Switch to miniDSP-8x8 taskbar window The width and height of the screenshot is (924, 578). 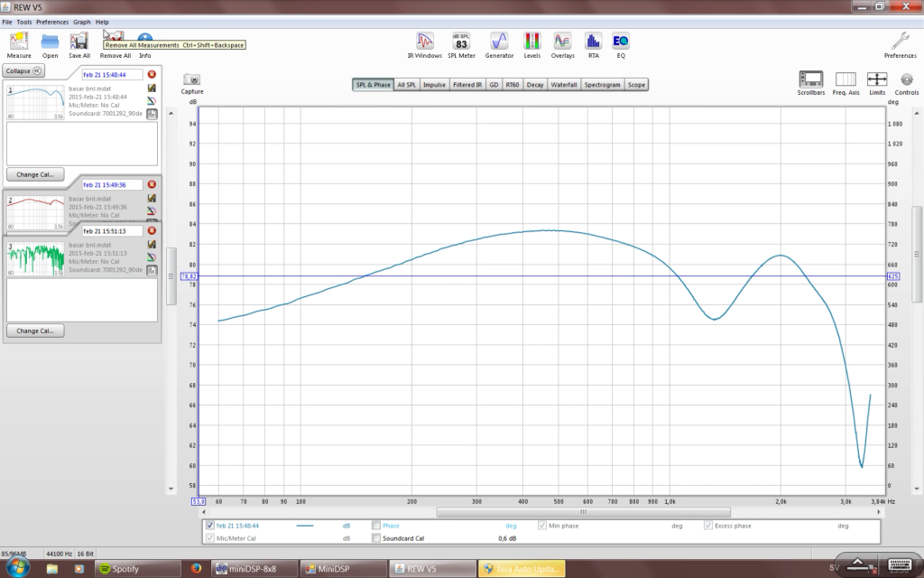tap(255, 569)
